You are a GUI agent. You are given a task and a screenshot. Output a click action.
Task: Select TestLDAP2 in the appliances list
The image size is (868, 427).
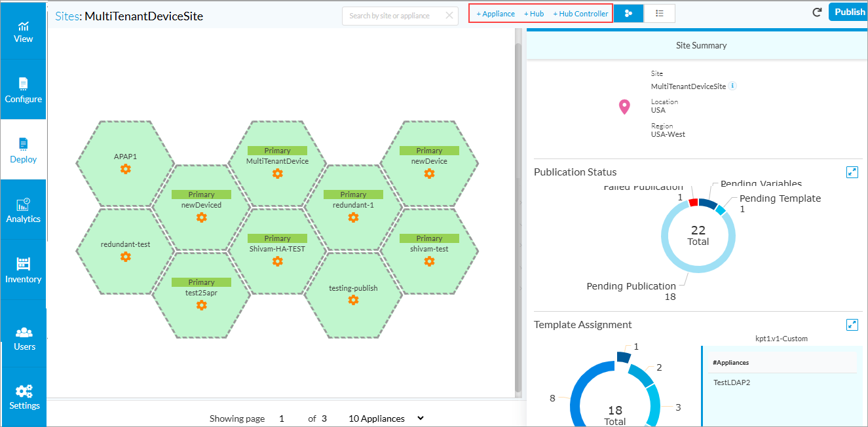tap(732, 382)
